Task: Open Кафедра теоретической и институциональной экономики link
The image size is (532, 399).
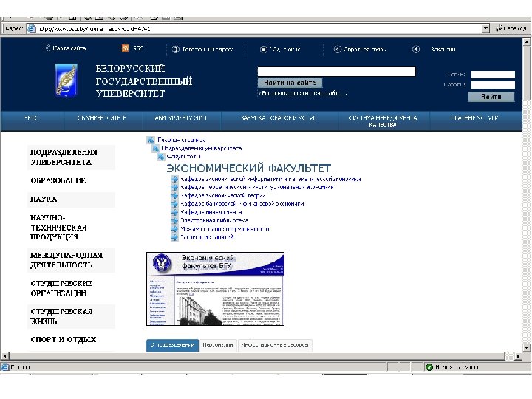Action: tap(257, 187)
